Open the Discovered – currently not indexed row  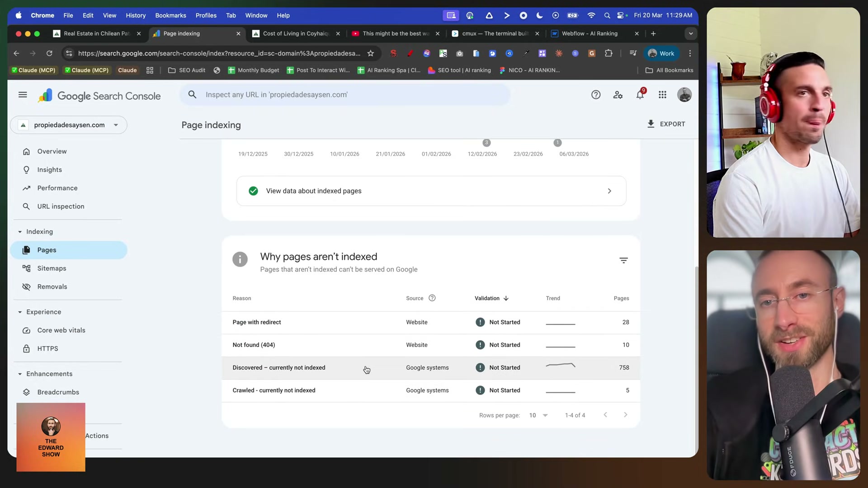coord(278,368)
